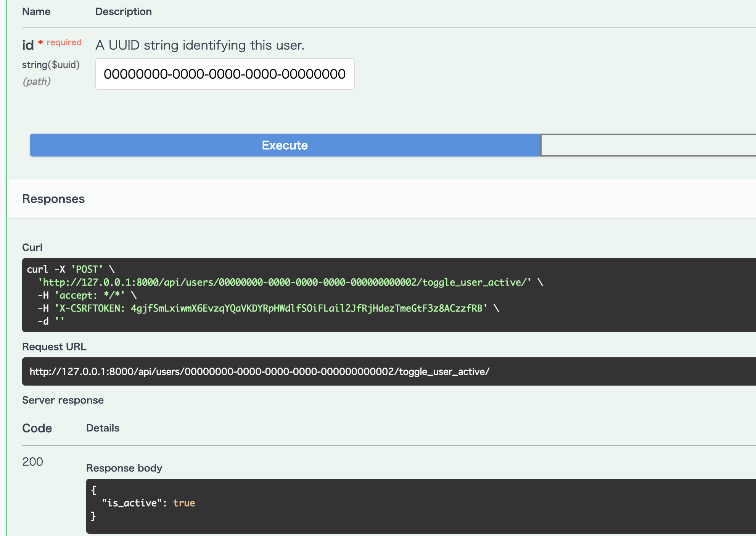Click the id UUID input field
Image resolution: width=756 pixels, height=536 pixels.
coord(225,74)
